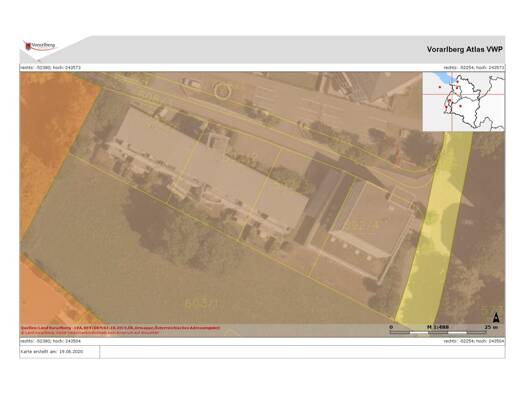Click the top-left coordinate readout
Screen dimensions: 525x394
tap(51, 67)
